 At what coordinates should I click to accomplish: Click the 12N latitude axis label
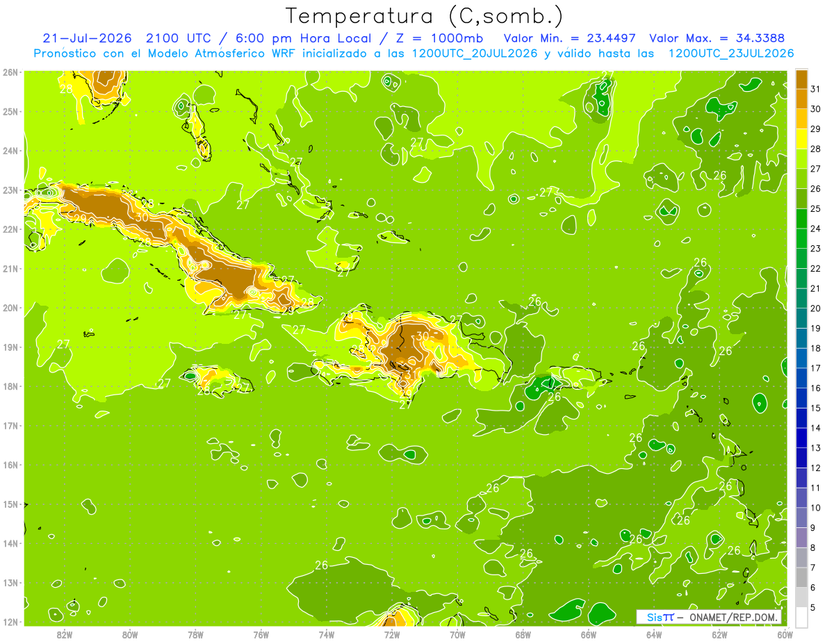click(10, 622)
